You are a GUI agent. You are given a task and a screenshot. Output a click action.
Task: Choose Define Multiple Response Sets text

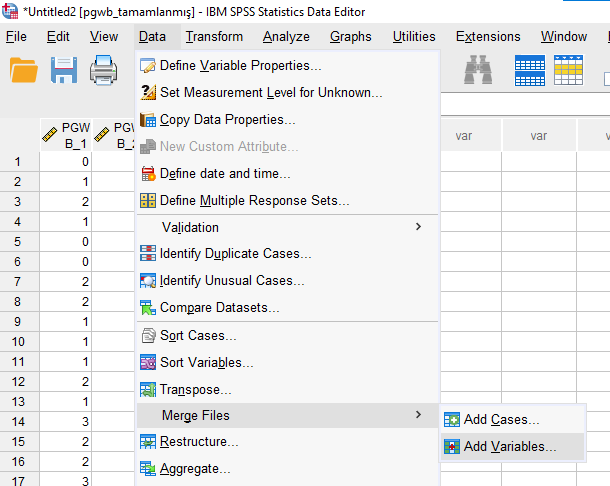point(254,201)
